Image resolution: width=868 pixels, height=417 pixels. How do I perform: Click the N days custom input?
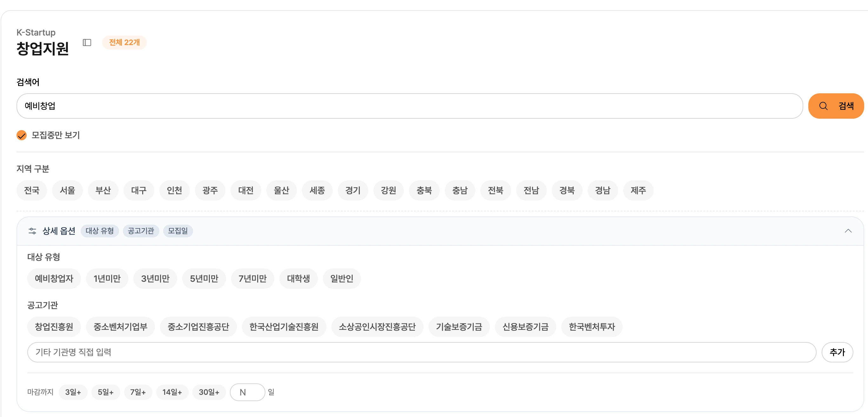pos(247,392)
